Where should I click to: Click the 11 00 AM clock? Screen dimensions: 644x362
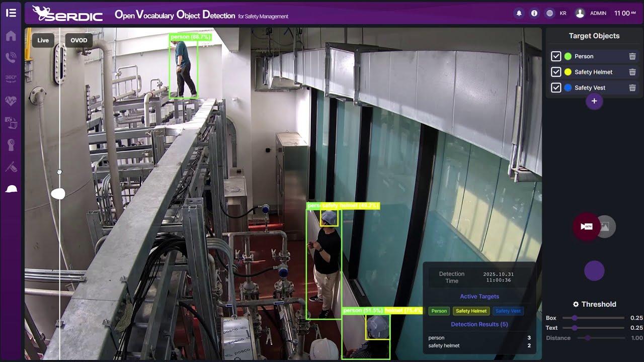pos(625,13)
